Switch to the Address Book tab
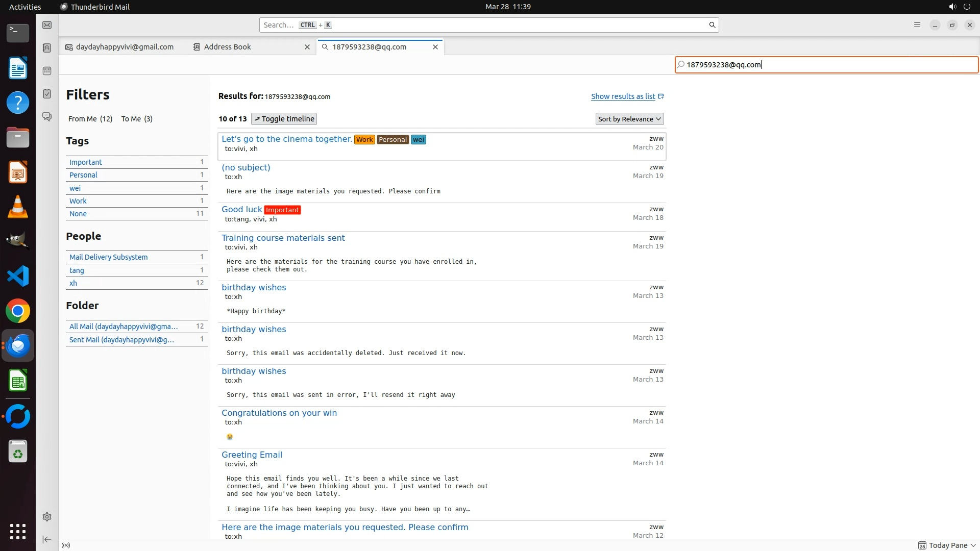The width and height of the screenshot is (980, 551). (x=228, y=47)
